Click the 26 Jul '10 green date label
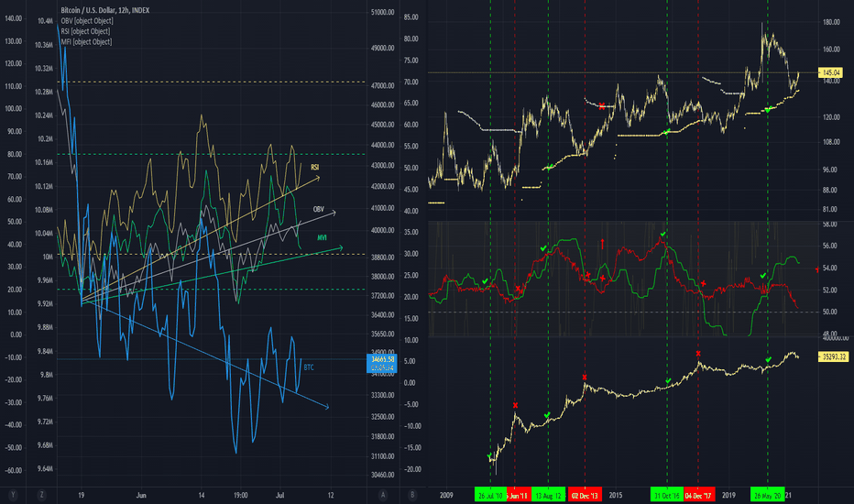 (490, 495)
